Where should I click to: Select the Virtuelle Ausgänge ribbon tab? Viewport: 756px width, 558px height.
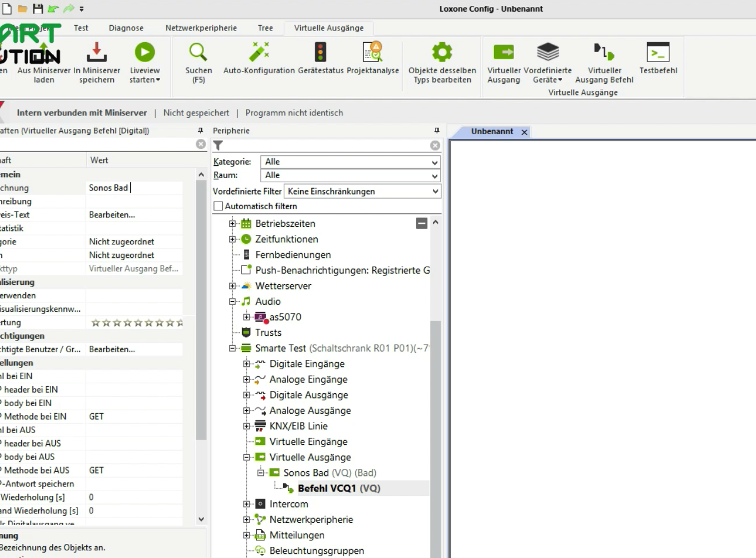tap(329, 28)
